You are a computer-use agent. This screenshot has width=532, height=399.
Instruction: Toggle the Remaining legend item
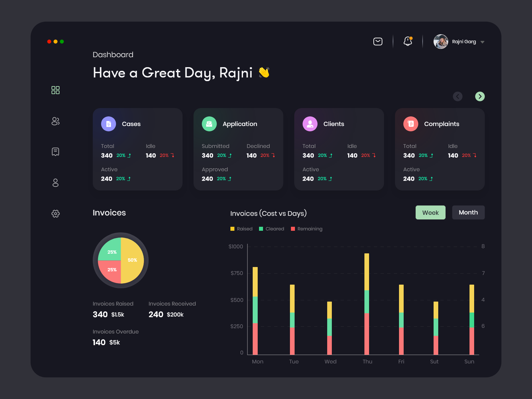click(307, 229)
